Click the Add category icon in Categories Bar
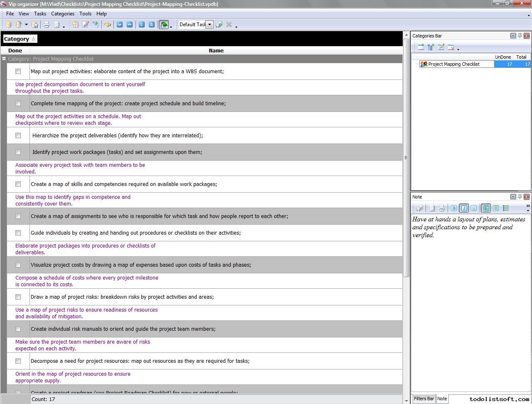 coord(421,47)
